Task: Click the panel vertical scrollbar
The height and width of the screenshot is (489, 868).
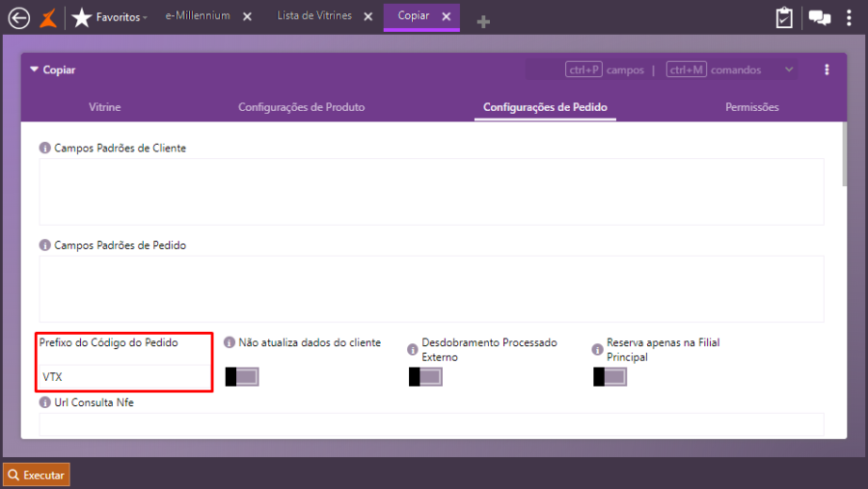Action: click(x=844, y=155)
